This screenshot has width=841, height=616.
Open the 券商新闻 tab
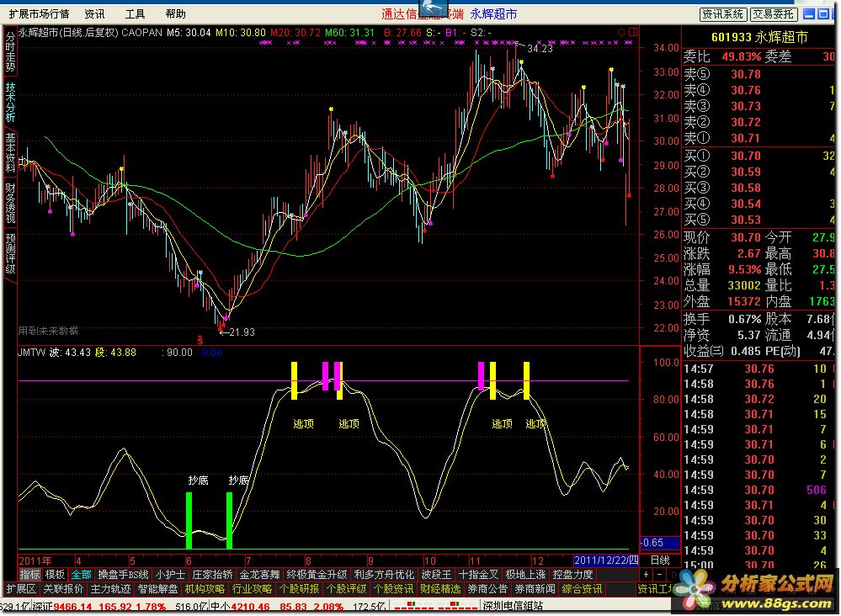tap(535, 589)
